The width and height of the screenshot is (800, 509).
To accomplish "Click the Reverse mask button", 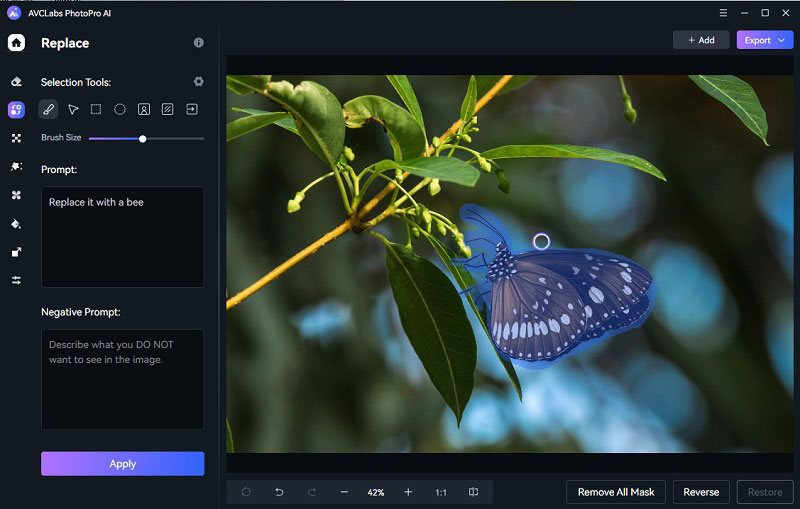I will click(701, 492).
